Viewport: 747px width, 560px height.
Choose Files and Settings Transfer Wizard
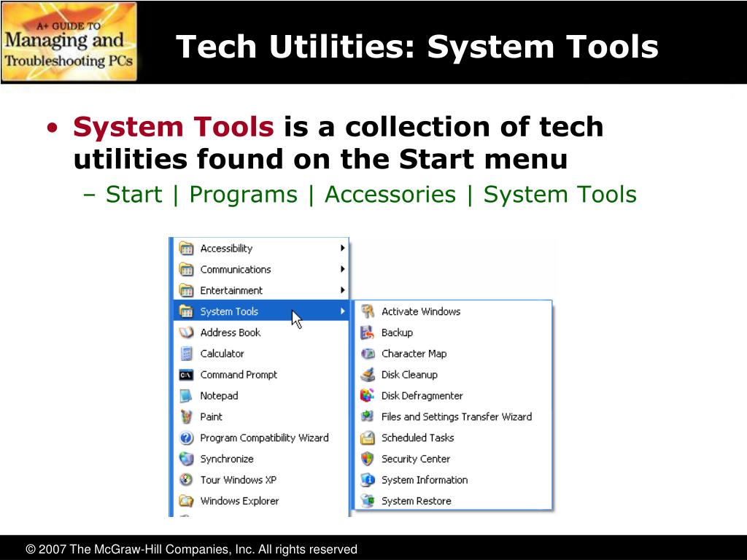click(456, 417)
